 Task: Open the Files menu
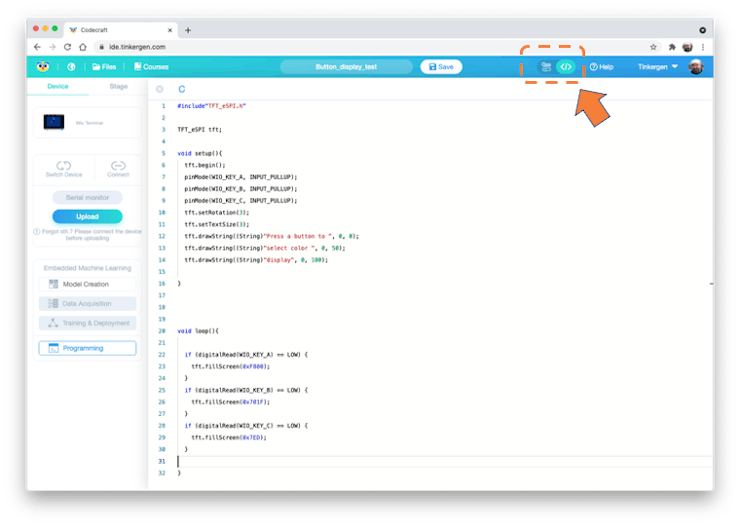coord(104,67)
